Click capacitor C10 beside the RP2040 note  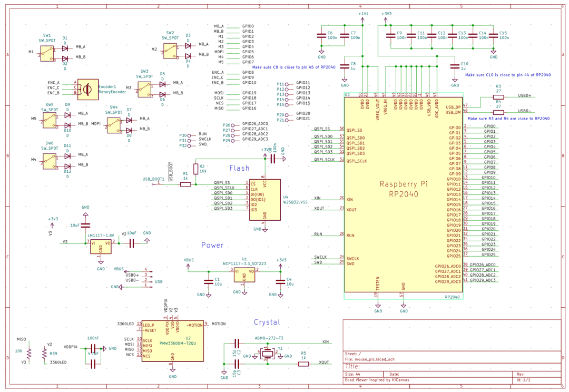coord(454,66)
